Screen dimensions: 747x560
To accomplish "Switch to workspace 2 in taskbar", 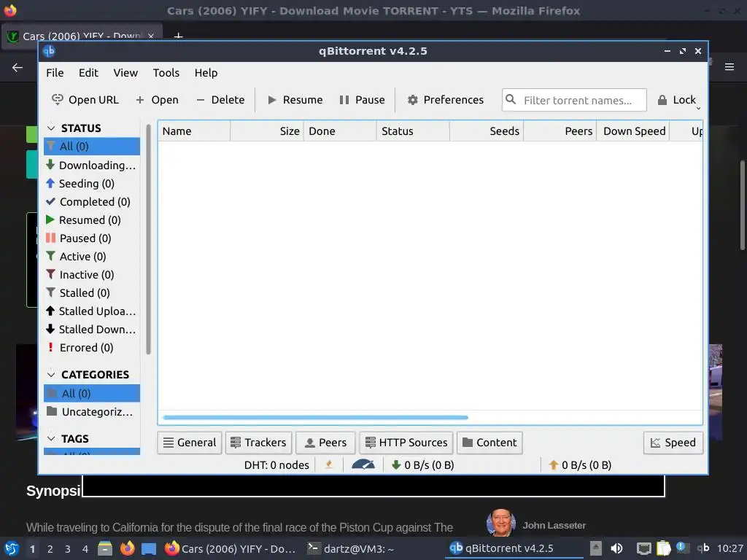I will (x=50, y=549).
